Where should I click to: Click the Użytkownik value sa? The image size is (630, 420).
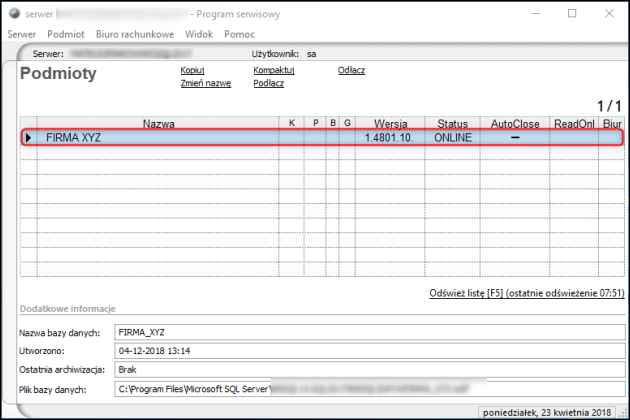[x=311, y=54]
